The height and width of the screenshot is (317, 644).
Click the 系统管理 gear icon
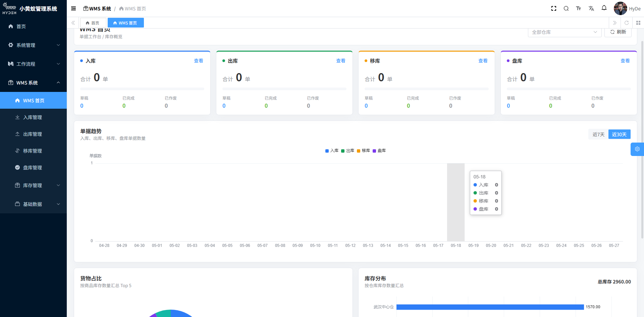[x=11, y=45]
